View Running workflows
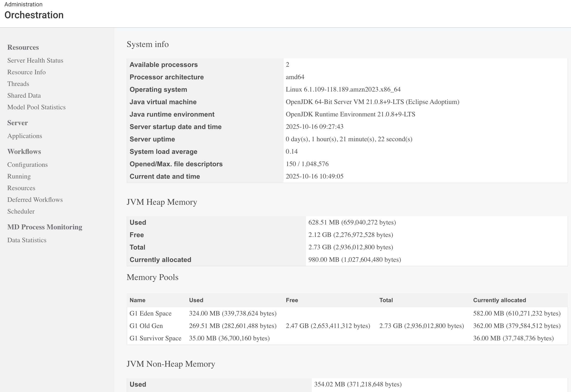The height and width of the screenshot is (392, 571). [x=19, y=176]
